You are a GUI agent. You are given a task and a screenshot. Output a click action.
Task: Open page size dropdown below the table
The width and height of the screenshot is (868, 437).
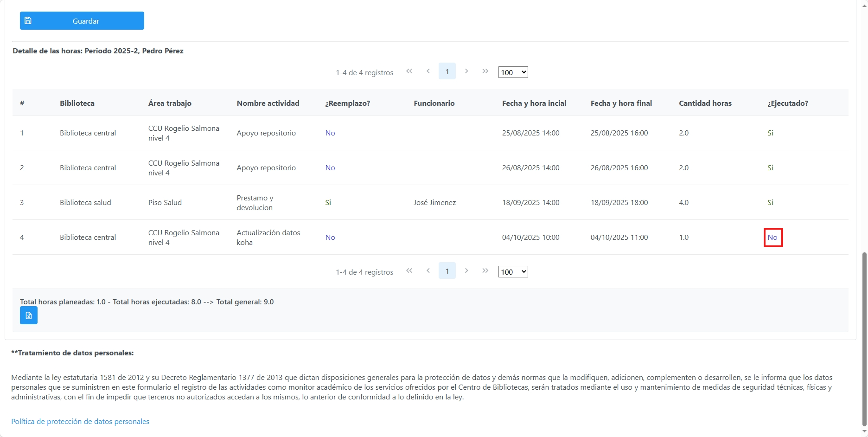pyautogui.click(x=513, y=272)
